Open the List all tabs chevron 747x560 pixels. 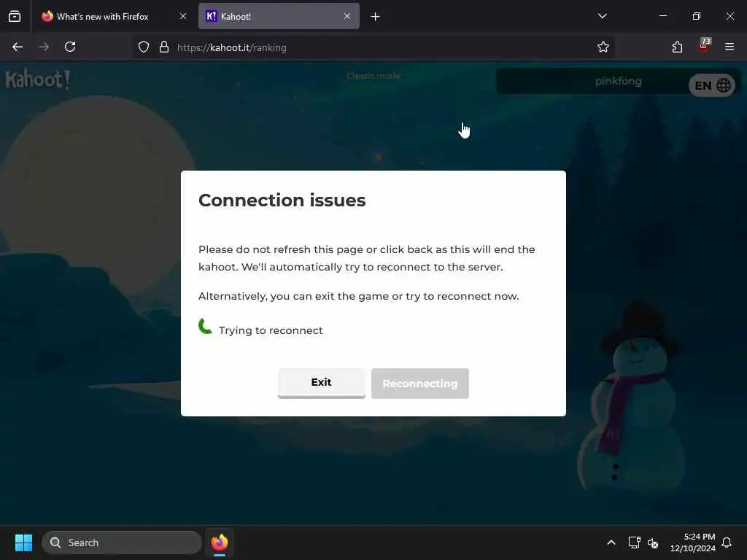tap(602, 16)
